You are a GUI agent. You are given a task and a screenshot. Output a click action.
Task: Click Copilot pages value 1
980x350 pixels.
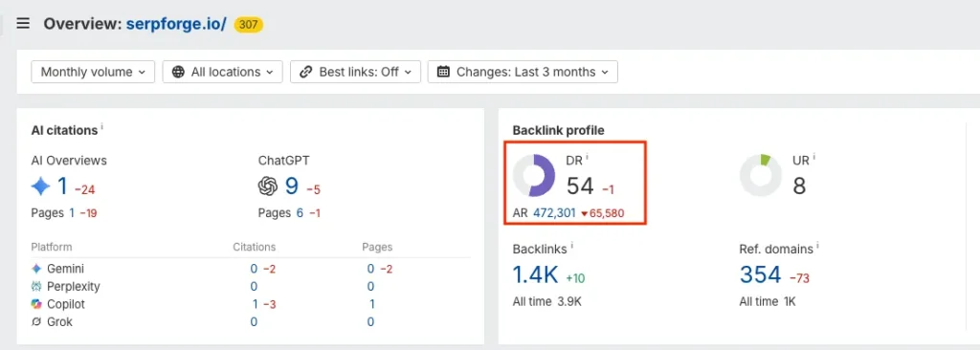click(x=372, y=304)
